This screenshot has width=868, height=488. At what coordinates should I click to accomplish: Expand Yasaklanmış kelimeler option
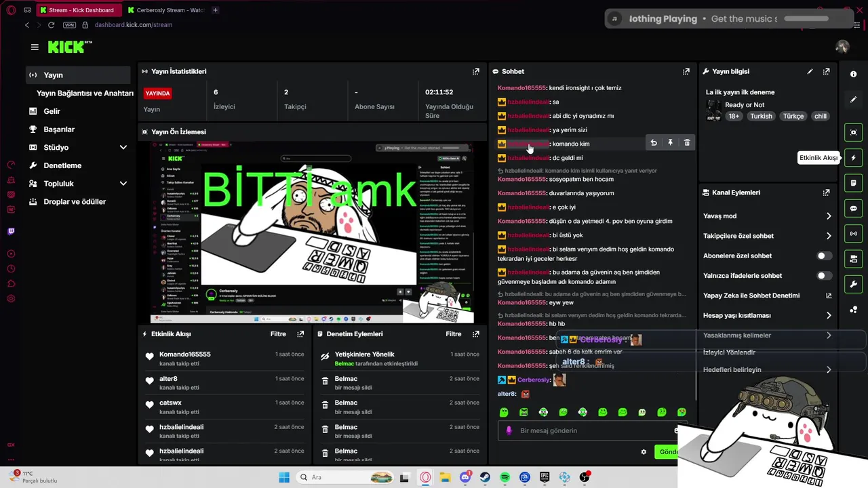pyautogui.click(x=768, y=335)
